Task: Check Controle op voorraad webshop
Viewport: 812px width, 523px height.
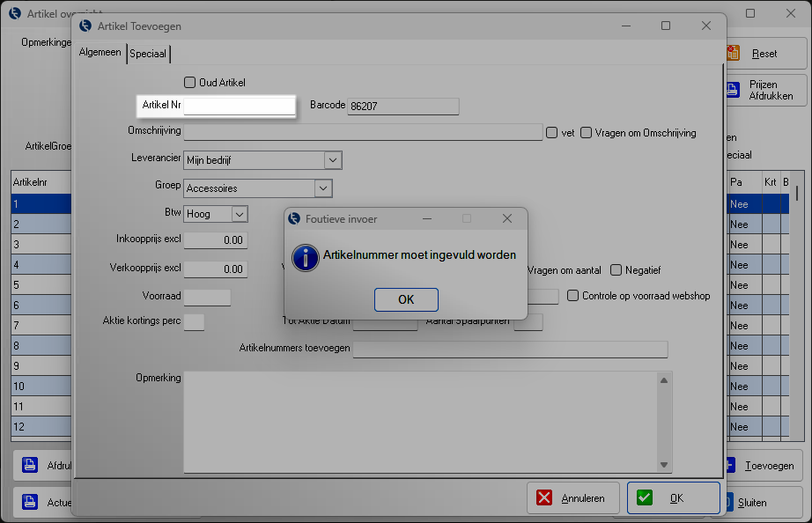Action: [x=573, y=296]
